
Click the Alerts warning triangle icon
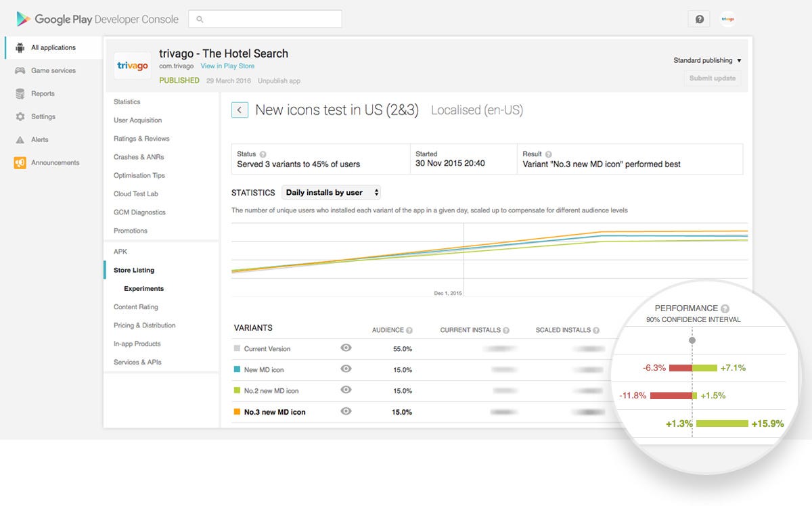coord(20,139)
